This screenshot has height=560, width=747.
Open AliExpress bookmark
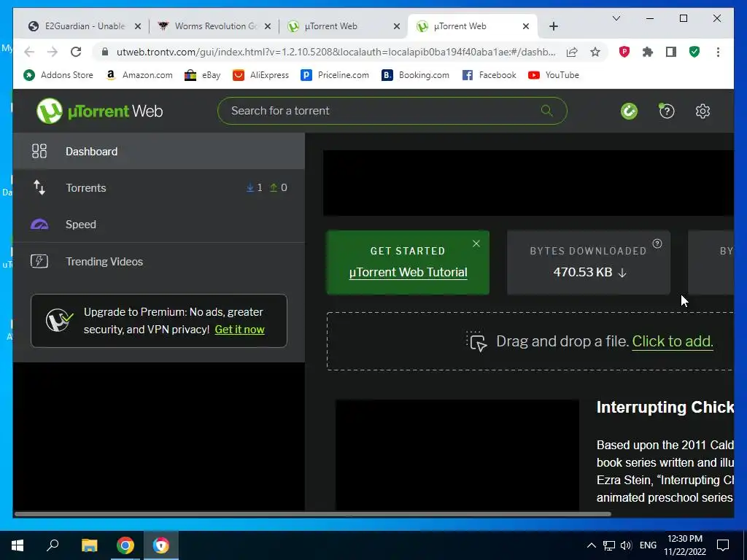tap(260, 75)
